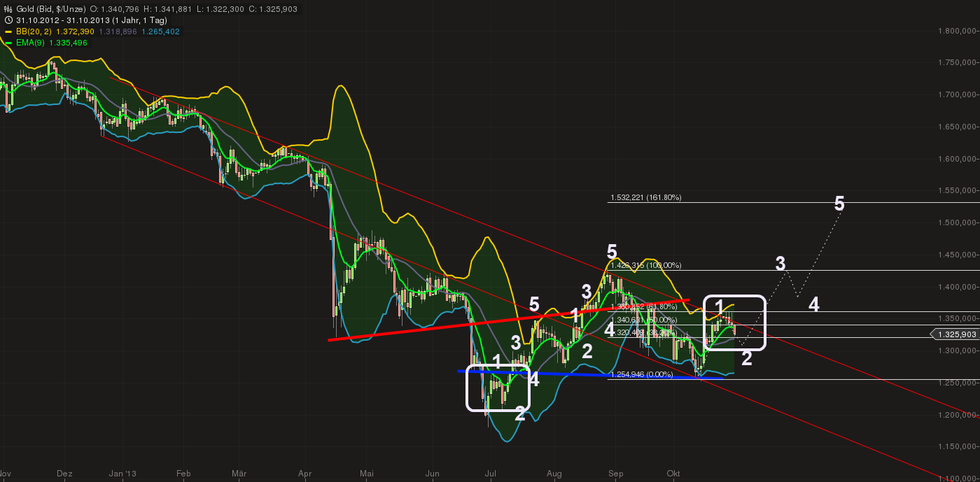The width and height of the screenshot is (980, 482).
Task: Click the Jul month label on time axis
Action: (x=491, y=474)
